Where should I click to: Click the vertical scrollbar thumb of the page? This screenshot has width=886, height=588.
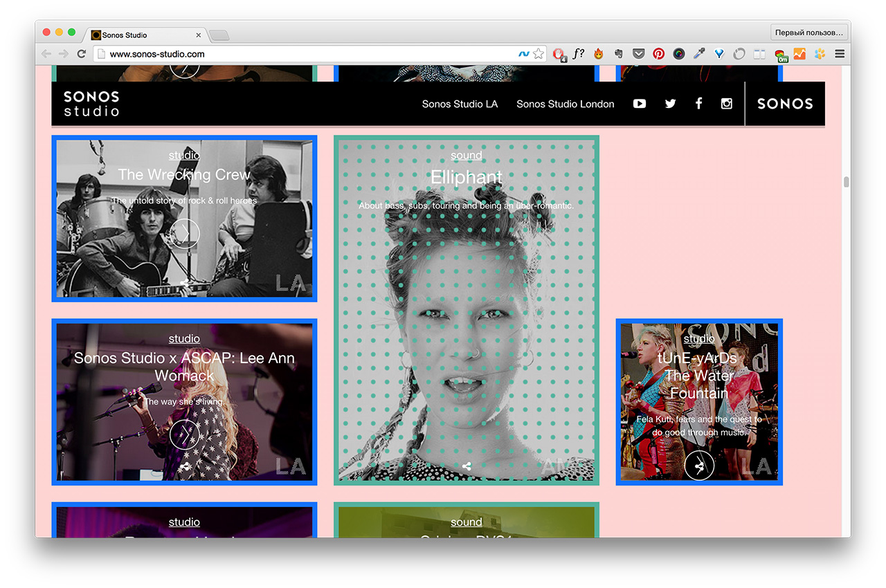tap(845, 183)
